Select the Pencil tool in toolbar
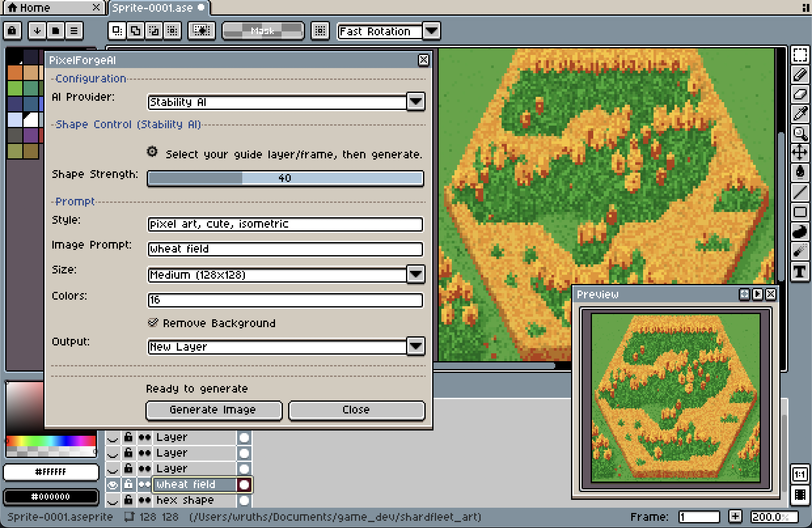Screen dimensions: 812x528 [x=800, y=74]
